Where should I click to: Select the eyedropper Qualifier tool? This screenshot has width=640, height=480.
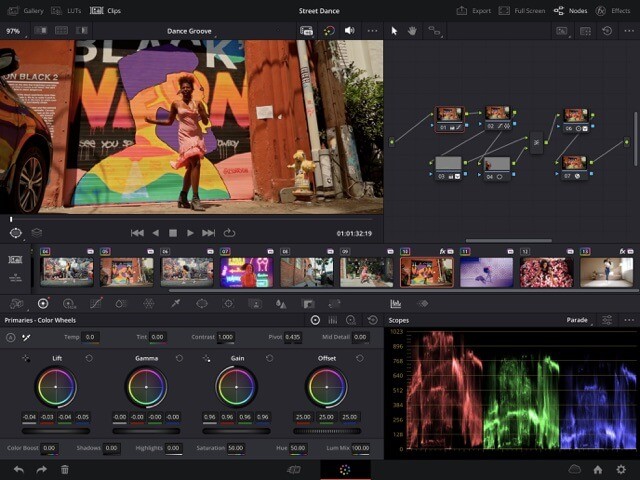coord(175,303)
